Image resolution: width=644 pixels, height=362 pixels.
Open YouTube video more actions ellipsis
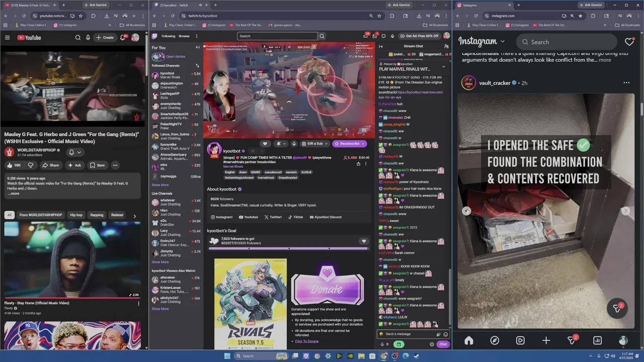coord(115,165)
